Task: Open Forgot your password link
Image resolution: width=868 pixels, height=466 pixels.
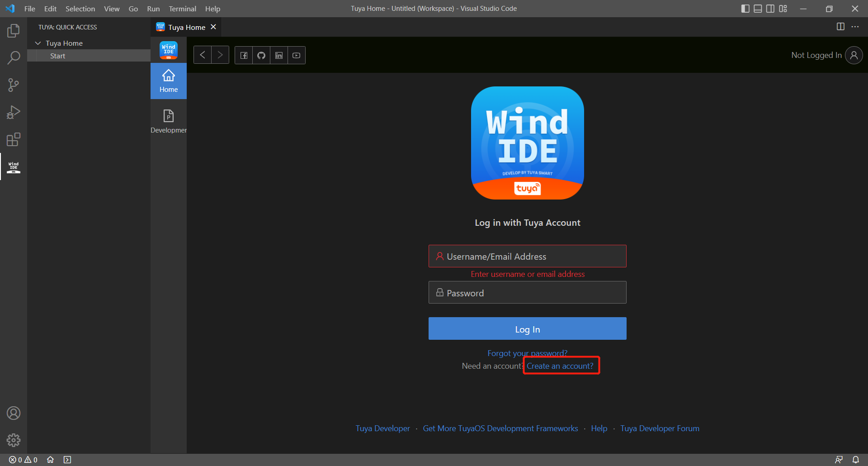Action: (x=527, y=353)
